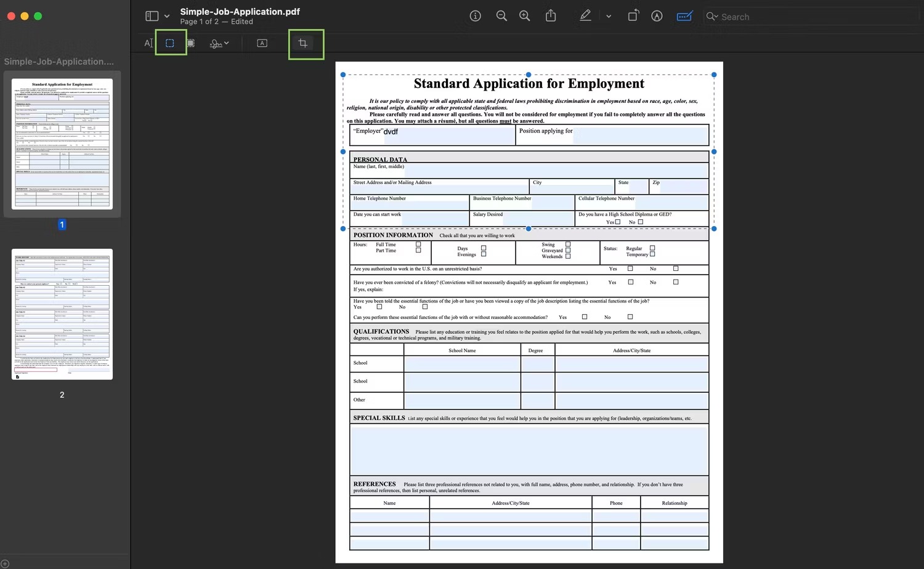Click the Salary Desired field
Image resolution: width=924 pixels, height=569 pixels.
click(x=539, y=219)
